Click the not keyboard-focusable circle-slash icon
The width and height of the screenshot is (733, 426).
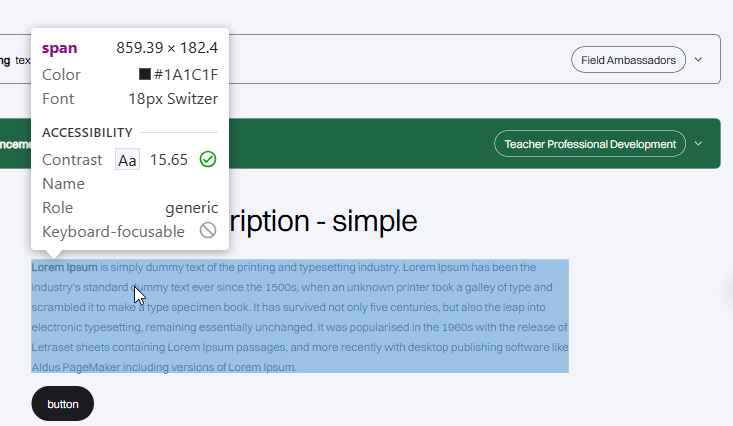pyautogui.click(x=208, y=231)
